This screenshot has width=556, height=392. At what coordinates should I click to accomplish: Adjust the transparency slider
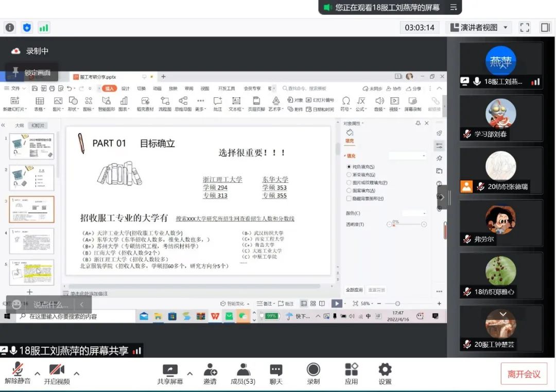(x=406, y=224)
